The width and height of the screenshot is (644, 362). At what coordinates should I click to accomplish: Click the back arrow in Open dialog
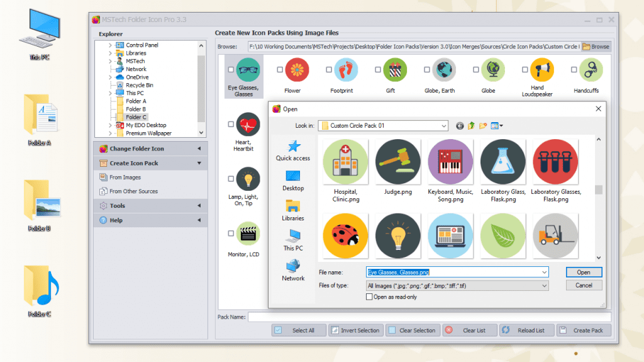(x=460, y=126)
